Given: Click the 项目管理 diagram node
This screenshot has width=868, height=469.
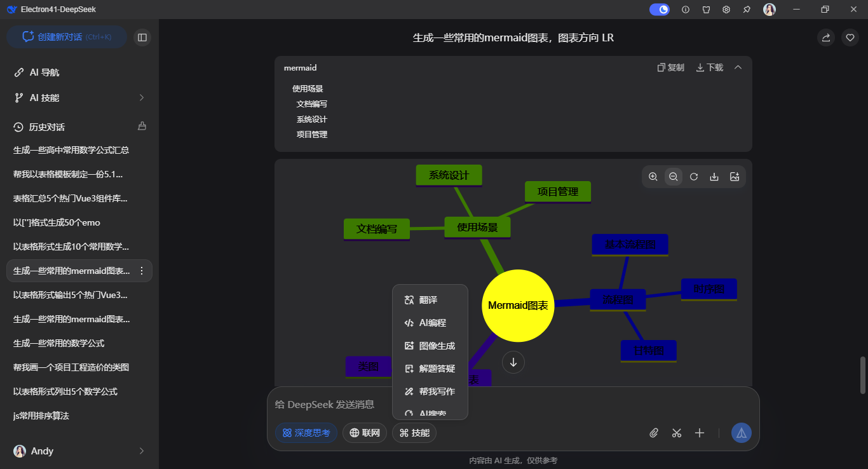Looking at the screenshot, I should [x=558, y=192].
